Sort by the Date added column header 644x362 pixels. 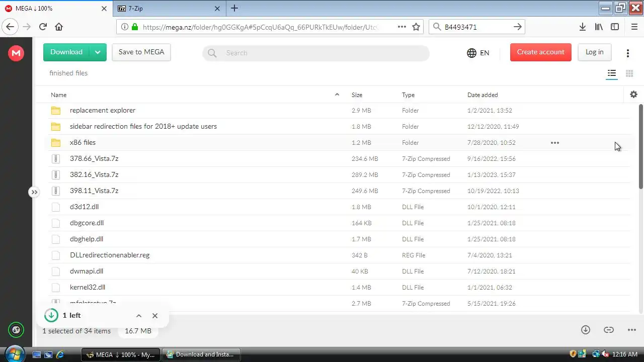(482, 95)
